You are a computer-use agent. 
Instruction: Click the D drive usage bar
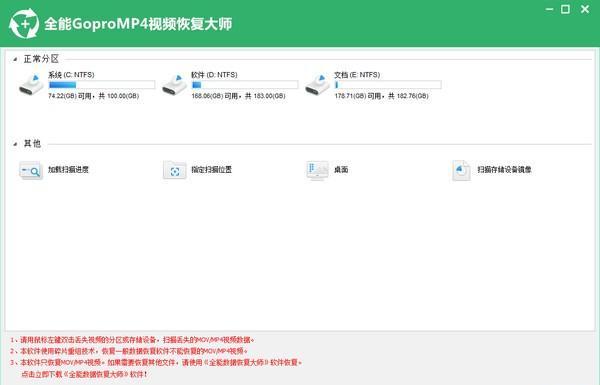(x=245, y=85)
